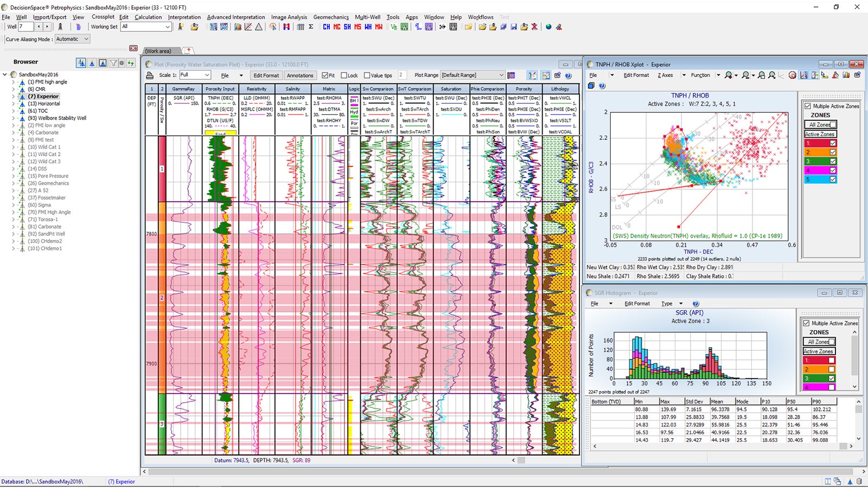Screen dimensions: 868x488
Task: Click the red X folder icon in main toolbar
Action: [x=535, y=27]
